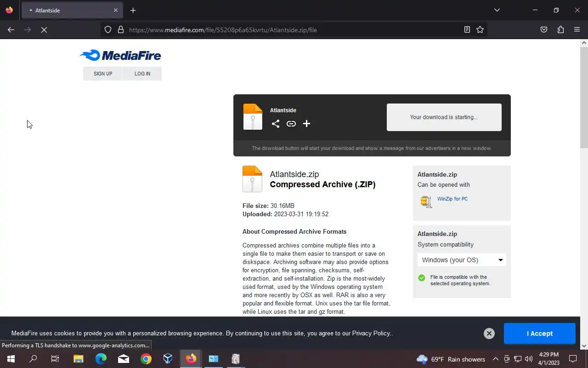Toggle reader view icon in address bar
The width and height of the screenshot is (588, 368).
(x=467, y=30)
